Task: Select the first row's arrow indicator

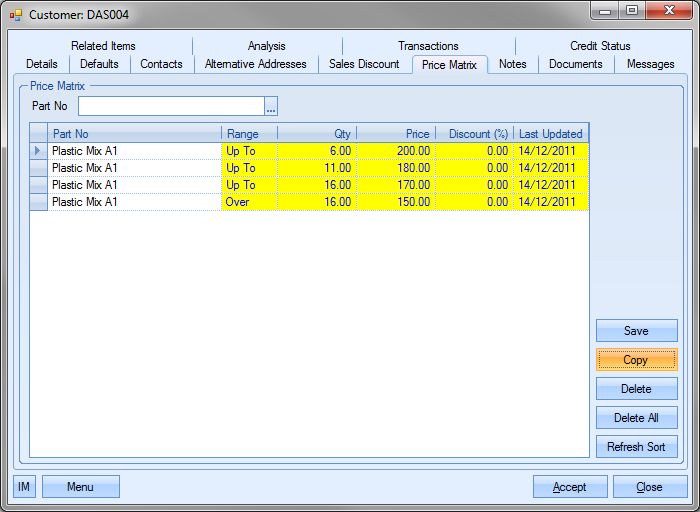Action: point(39,151)
